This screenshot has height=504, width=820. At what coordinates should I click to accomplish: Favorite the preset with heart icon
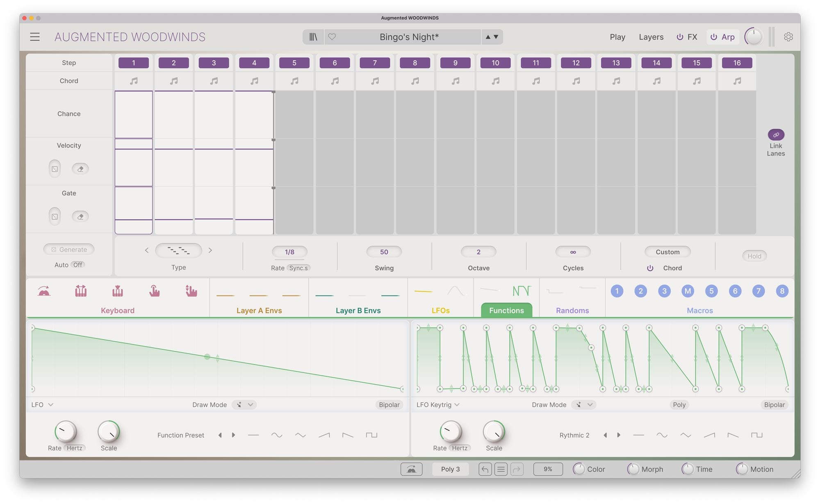coord(332,37)
